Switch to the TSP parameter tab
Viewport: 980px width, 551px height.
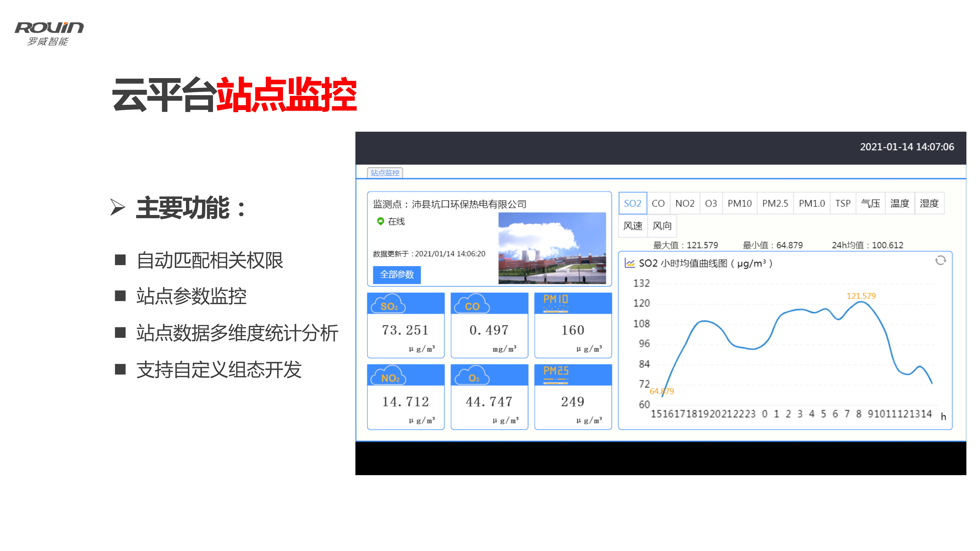[843, 204]
